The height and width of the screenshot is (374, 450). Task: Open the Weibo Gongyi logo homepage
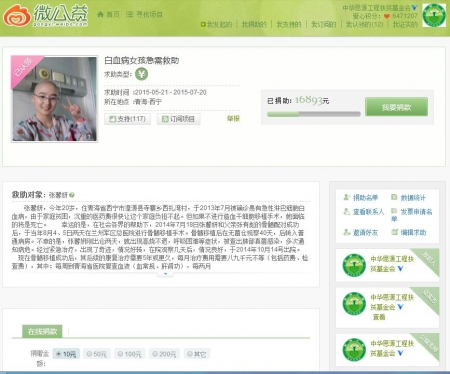46,15
